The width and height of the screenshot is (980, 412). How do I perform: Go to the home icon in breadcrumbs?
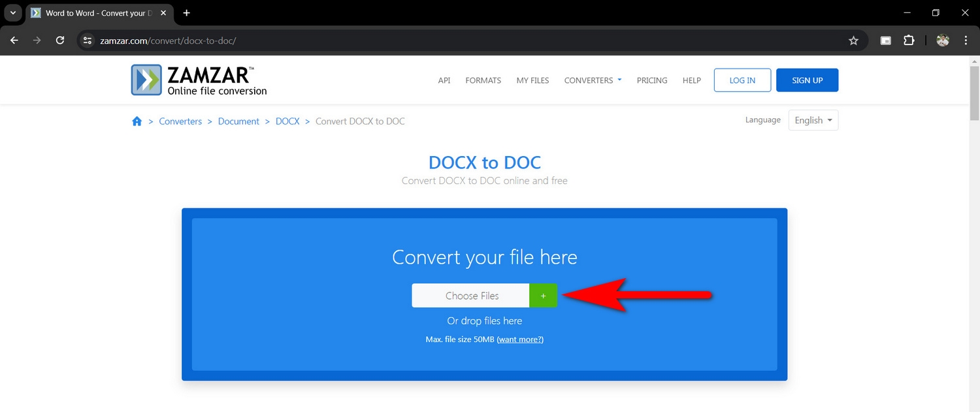[137, 121]
